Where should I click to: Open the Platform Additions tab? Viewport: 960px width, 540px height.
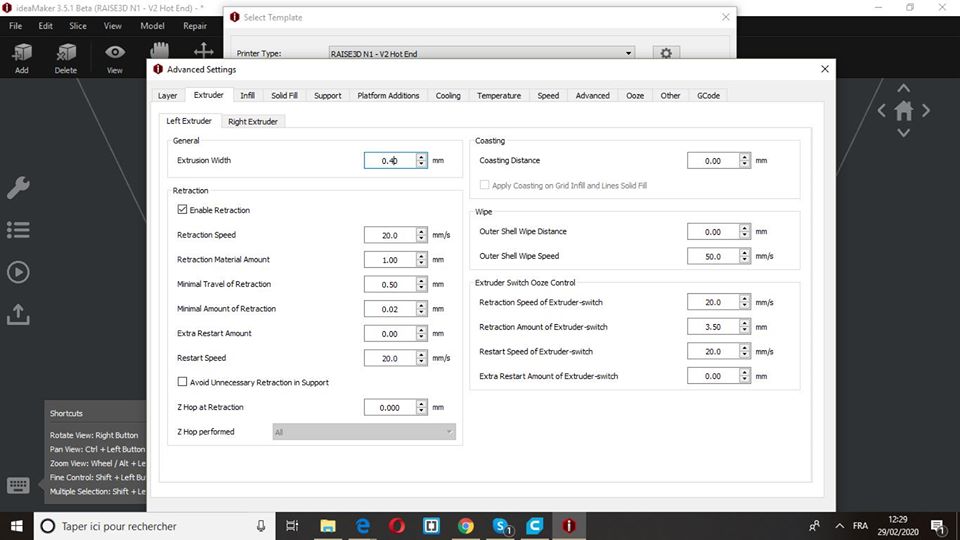pyautogui.click(x=388, y=96)
